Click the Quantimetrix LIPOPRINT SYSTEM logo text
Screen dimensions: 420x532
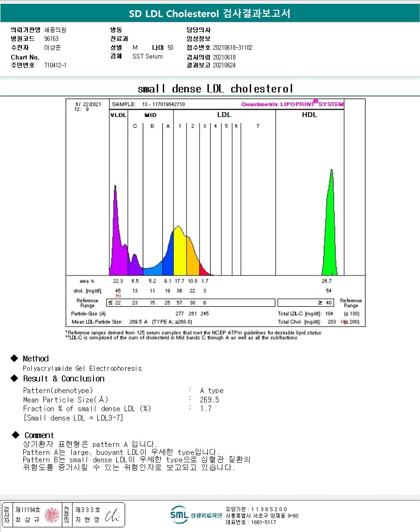(x=293, y=104)
